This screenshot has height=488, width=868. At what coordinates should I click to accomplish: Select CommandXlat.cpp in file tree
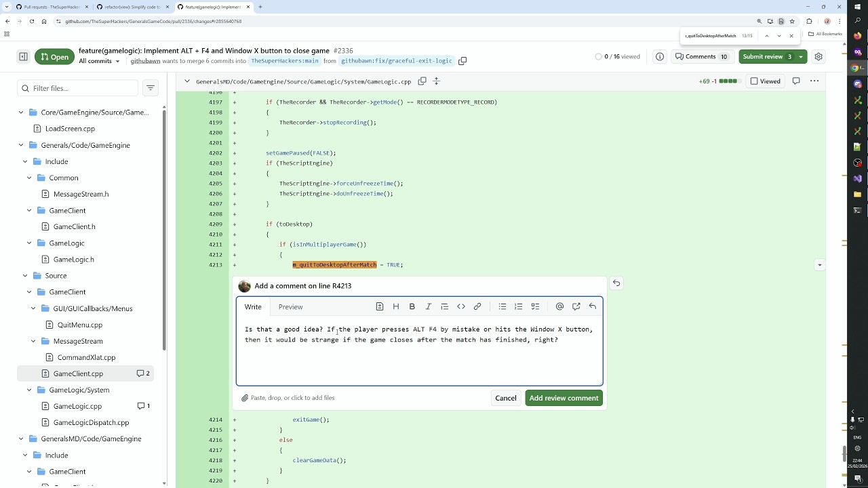[86, 357]
